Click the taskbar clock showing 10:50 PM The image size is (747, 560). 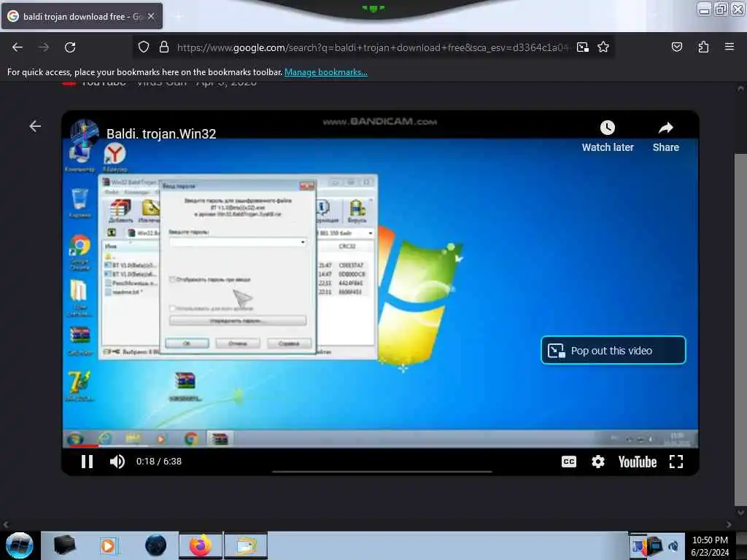pos(710,546)
